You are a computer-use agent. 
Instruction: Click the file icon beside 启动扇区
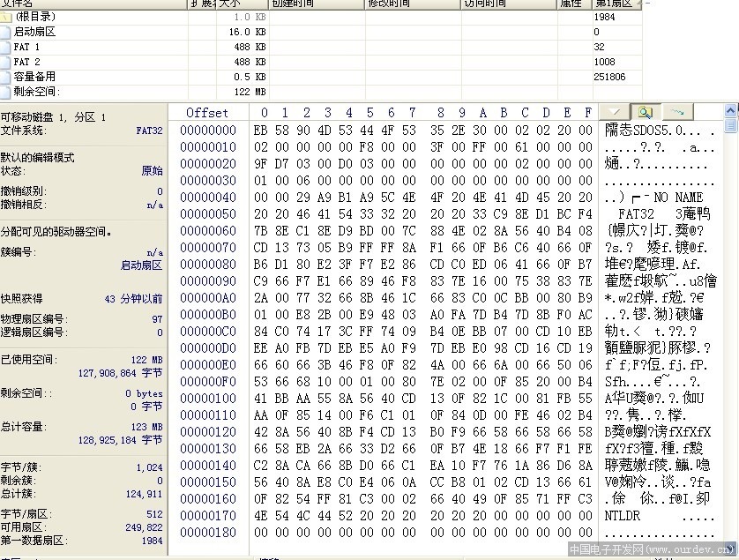pos(6,32)
